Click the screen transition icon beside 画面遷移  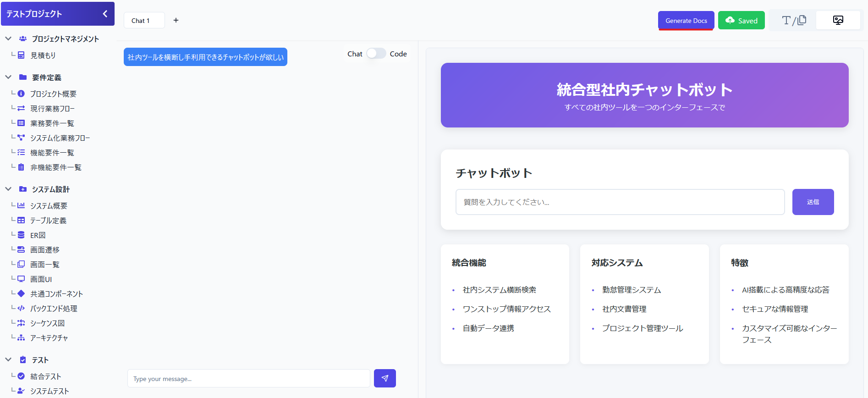(x=21, y=249)
